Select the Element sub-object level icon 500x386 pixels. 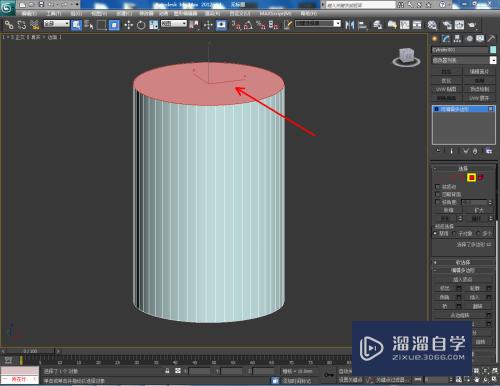[481, 178]
